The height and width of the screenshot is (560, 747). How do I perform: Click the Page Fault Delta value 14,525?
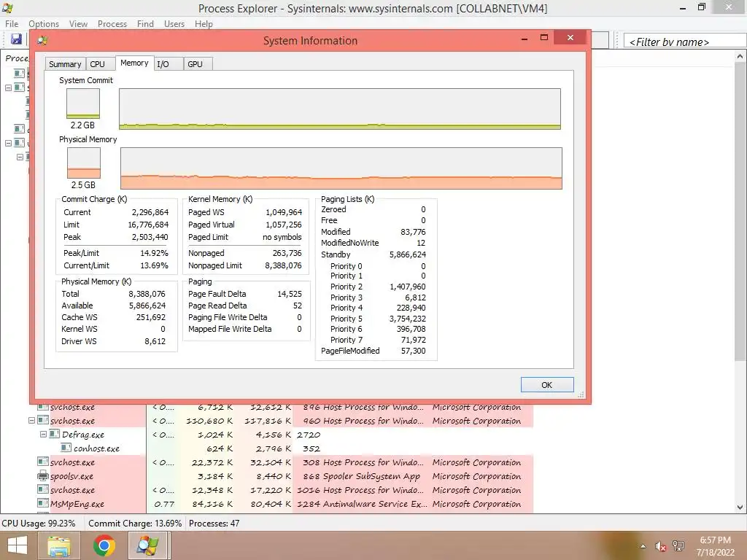pyautogui.click(x=290, y=294)
